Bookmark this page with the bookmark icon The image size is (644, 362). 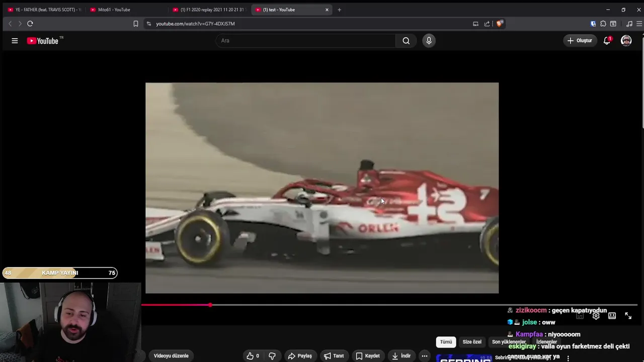[x=136, y=24]
